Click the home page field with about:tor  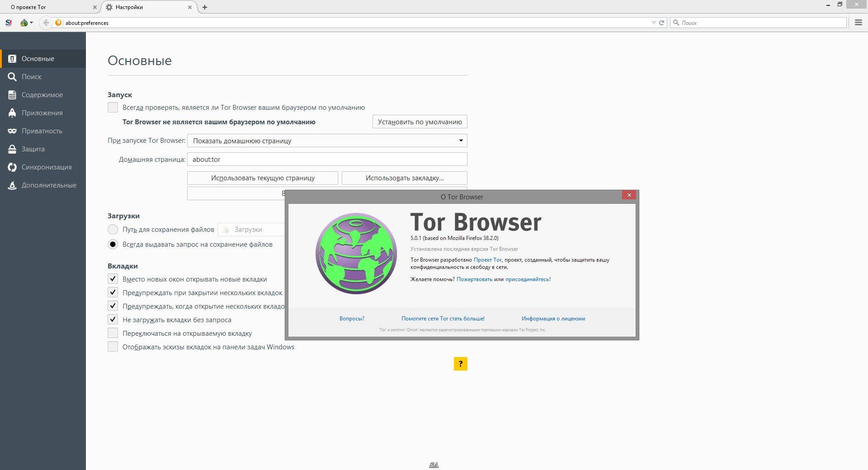tap(327, 159)
